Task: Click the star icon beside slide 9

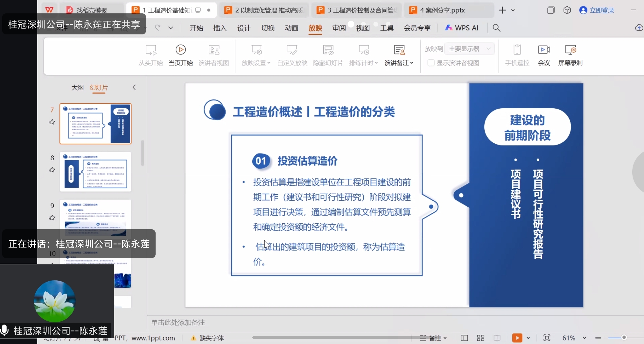Action: tap(52, 218)
